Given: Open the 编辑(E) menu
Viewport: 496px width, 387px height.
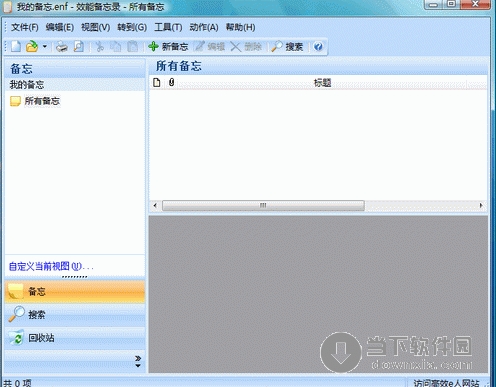Looking at the screenshot, I should [60, 27].
